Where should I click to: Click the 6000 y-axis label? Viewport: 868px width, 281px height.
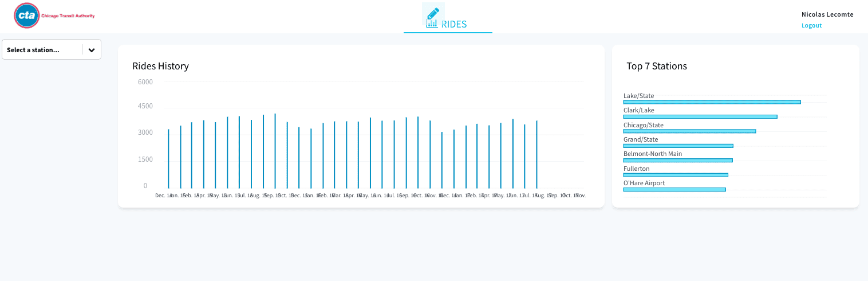[145, 82]
